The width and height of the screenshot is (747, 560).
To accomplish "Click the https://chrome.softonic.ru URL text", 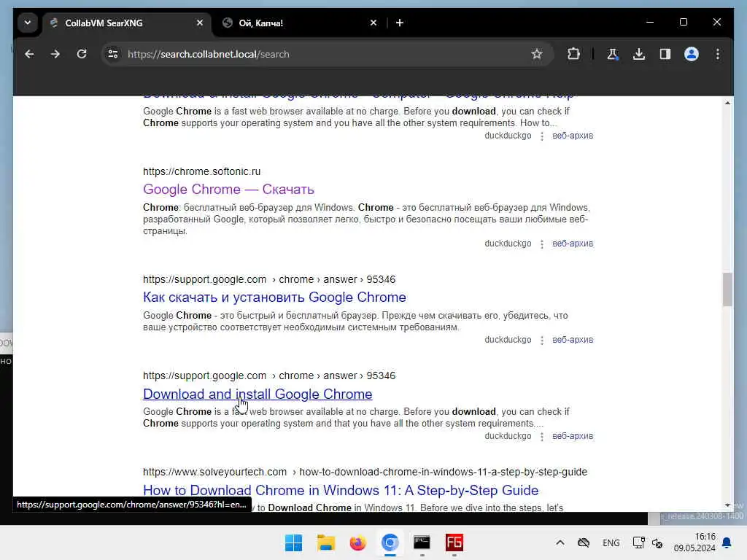I will click(x=201, y=171).
